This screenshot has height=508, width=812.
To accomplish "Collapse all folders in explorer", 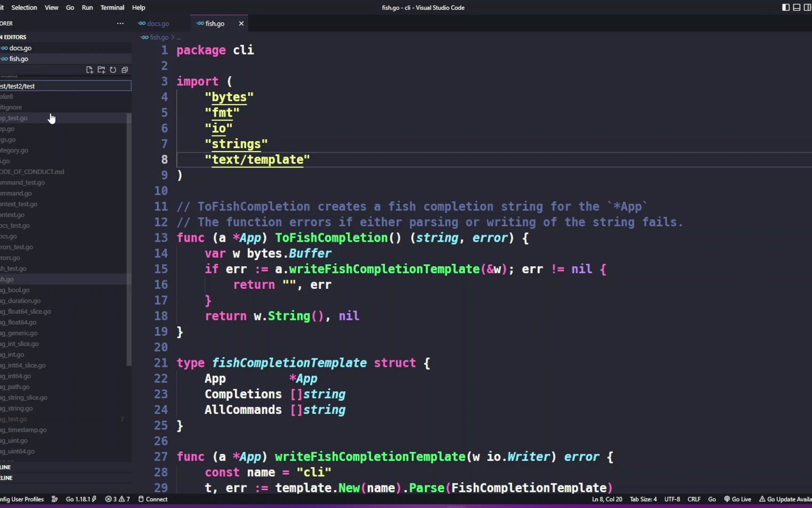I will (125, 70).
